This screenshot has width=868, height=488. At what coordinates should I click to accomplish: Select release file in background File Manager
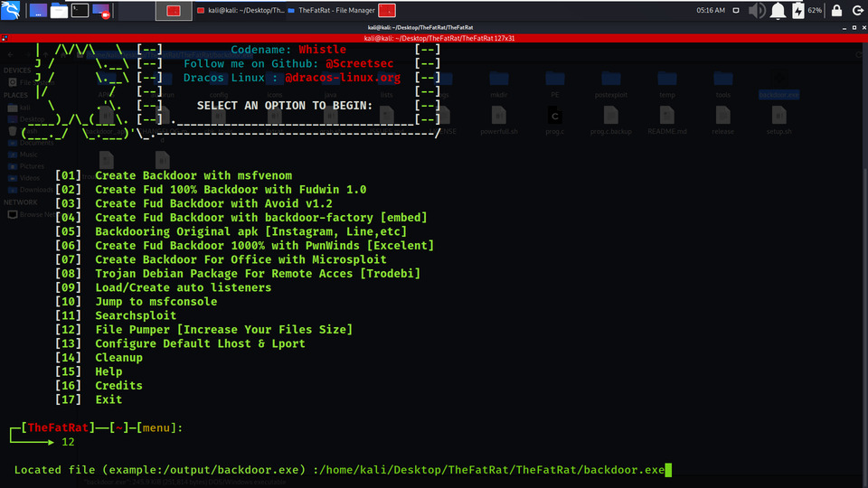click(x=723, y=121)
